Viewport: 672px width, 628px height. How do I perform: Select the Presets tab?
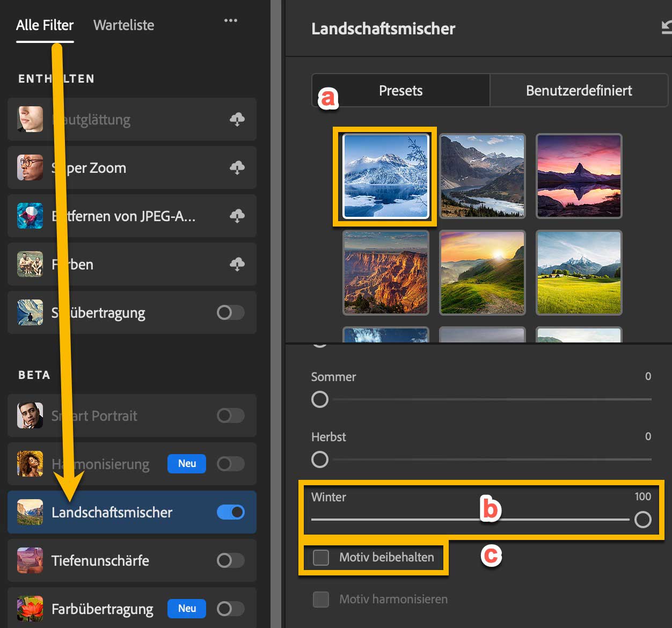(400, 91)
